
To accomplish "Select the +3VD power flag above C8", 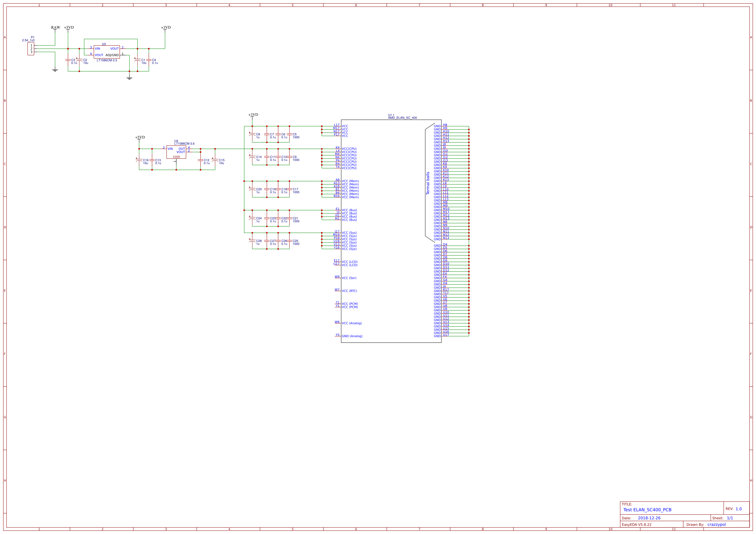I will pos(253,115).
